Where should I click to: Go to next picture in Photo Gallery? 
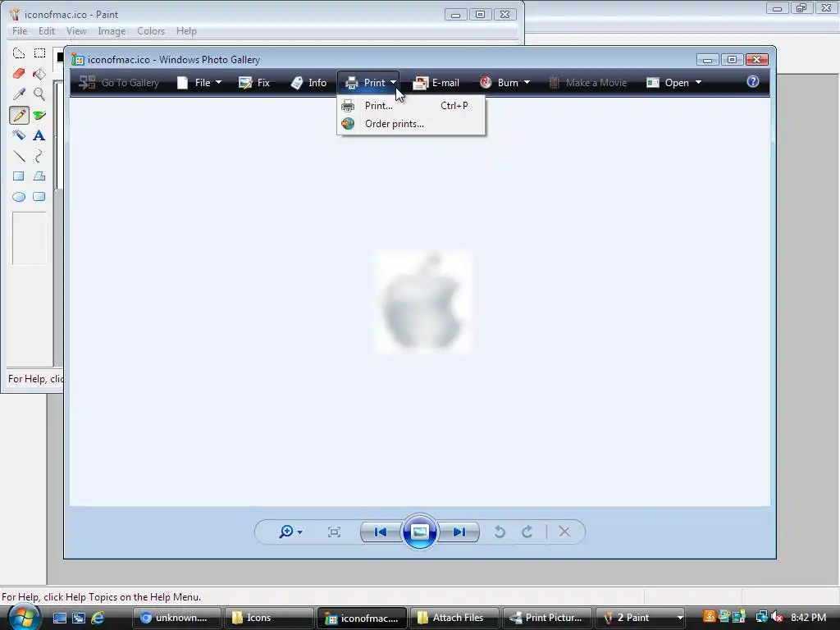459,532
